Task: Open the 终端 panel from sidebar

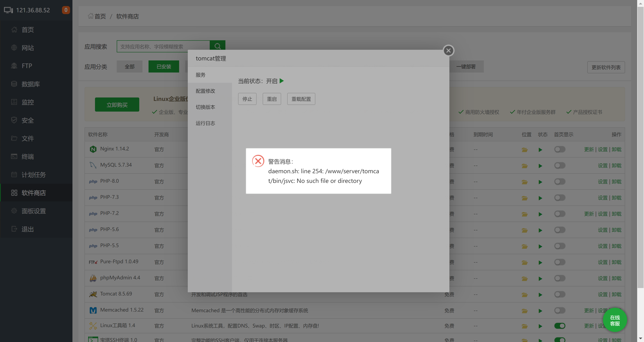Action: pyautogui.click(x=28, y=156)
